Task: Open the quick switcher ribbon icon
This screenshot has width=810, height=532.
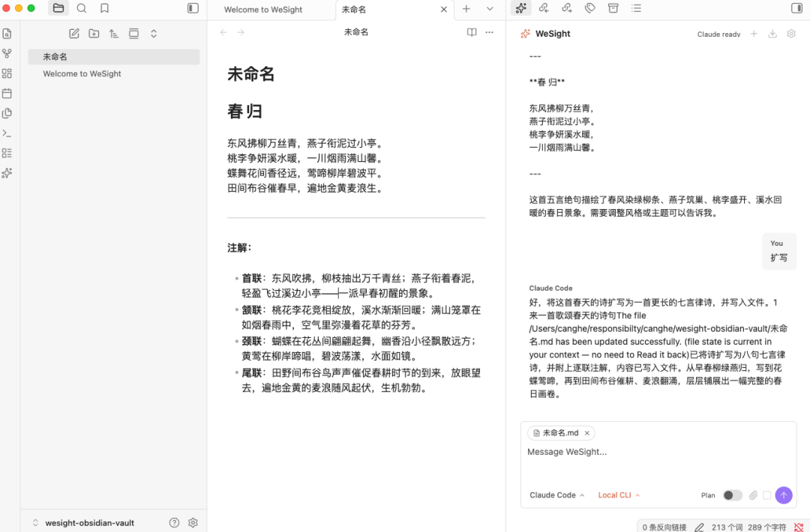Action: click(7, 34)
